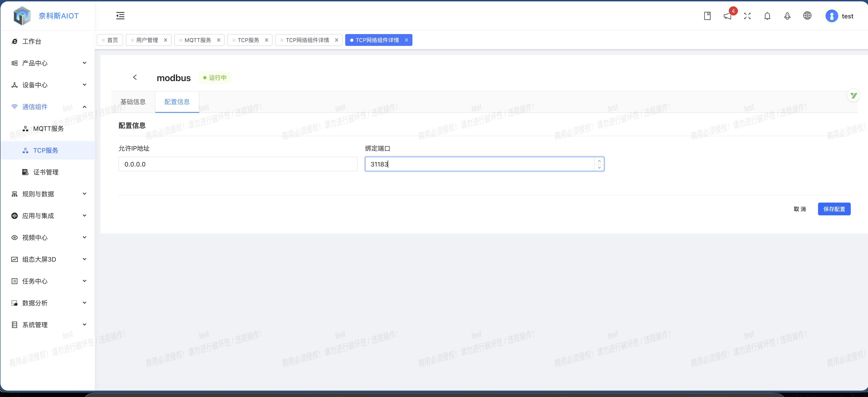Click the modbus title

click(x=174, y=78)
